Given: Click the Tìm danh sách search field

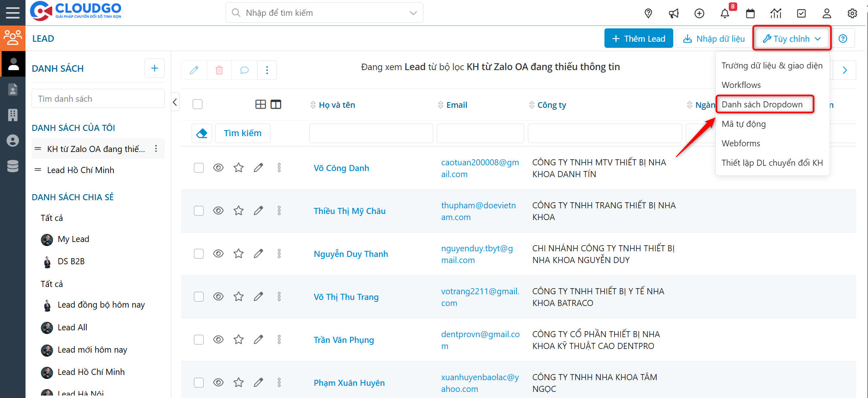Looking at the screenshot, I should tap(98, 99).
